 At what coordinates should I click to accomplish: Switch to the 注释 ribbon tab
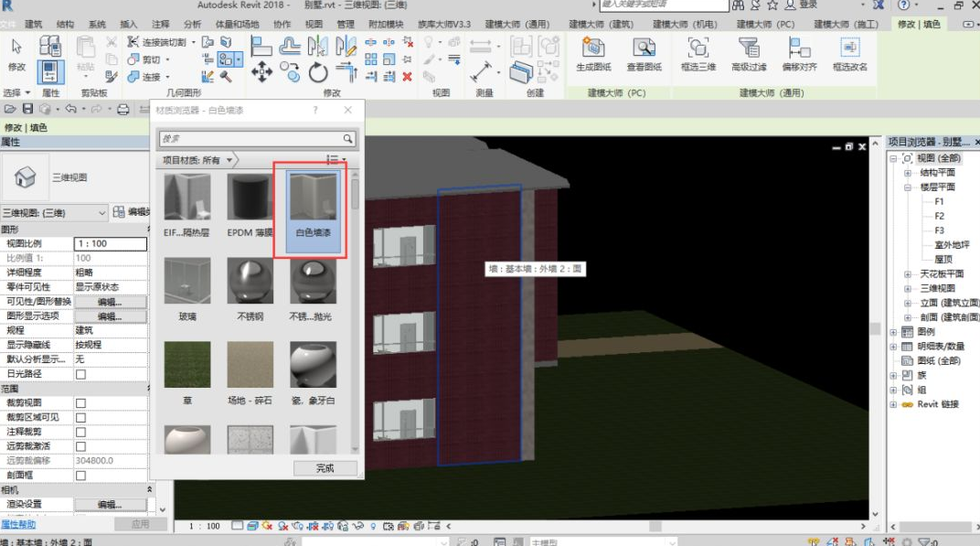coord(160,24)
